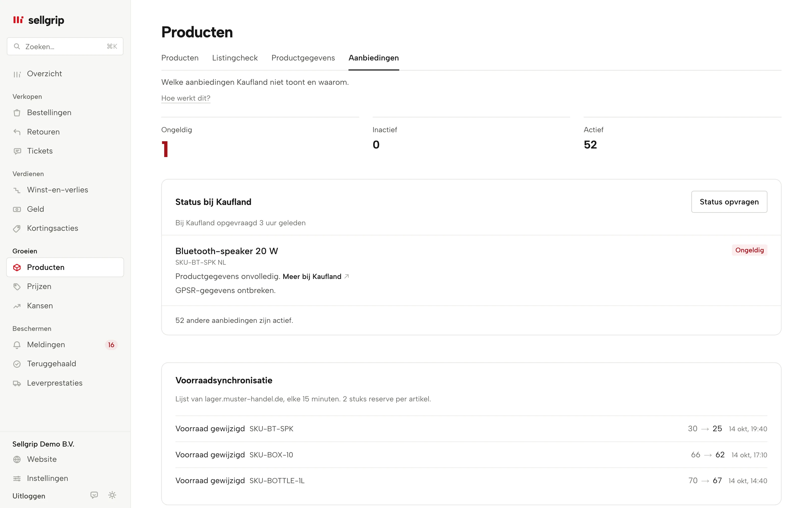The image size is (812, 508).
Task: Click the Retouren return arrow icon
Action: (17, 132)
